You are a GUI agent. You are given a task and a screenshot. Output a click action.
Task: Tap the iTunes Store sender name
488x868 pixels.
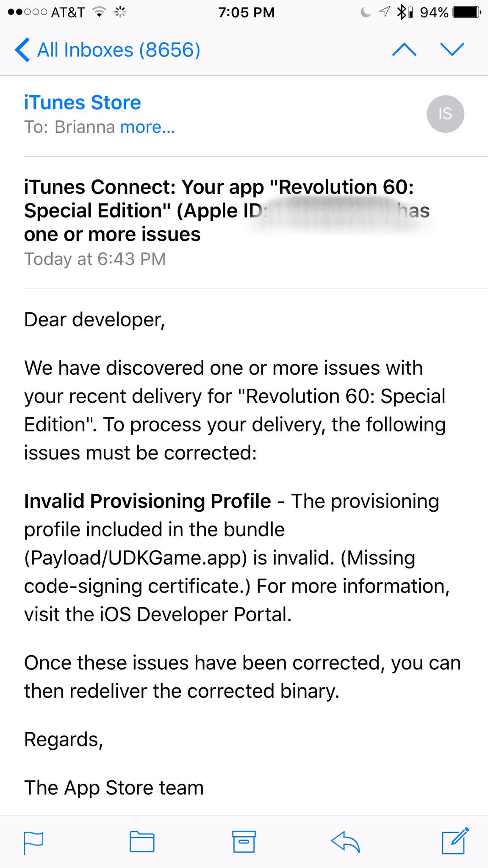pos(82,103)
